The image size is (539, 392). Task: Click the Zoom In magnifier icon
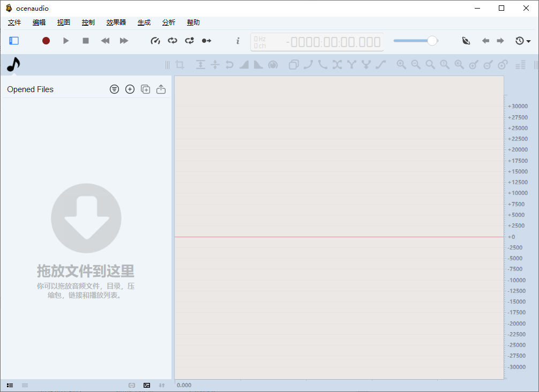click(x=401, y=65)
